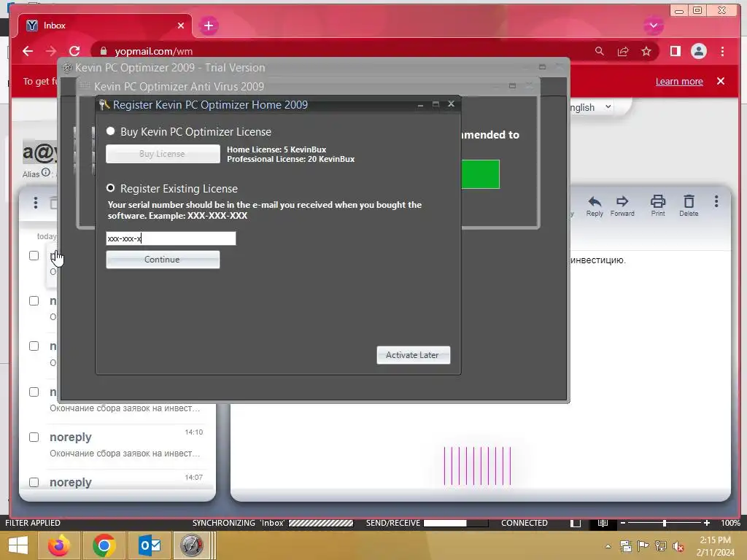Check the third inbox email checkbox
Image resolution: width=747 pixels, height=560 pixels.
(34, 346)
